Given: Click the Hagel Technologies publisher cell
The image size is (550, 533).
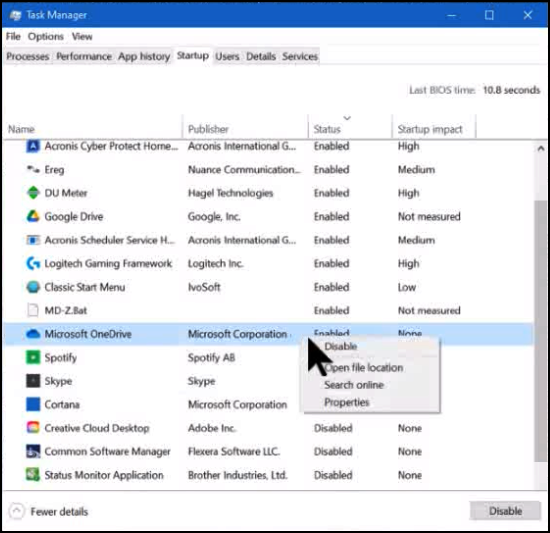Looking at the screenshot, I should 230,193.
